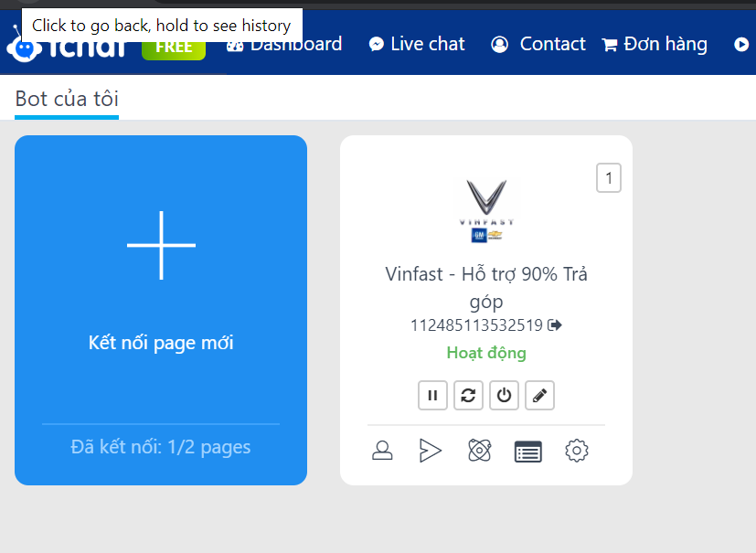Open Dashboard in top navigation

pos(285,44)
